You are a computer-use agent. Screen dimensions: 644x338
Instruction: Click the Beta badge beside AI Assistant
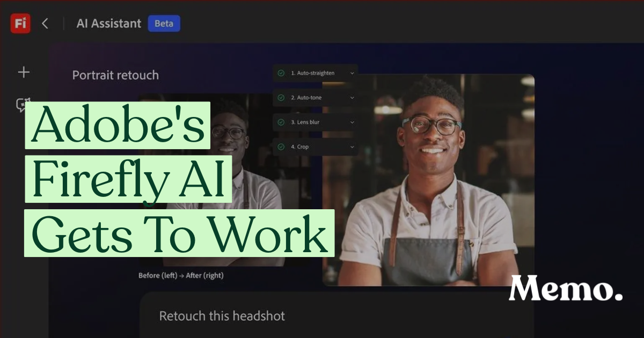coord(164,24)
